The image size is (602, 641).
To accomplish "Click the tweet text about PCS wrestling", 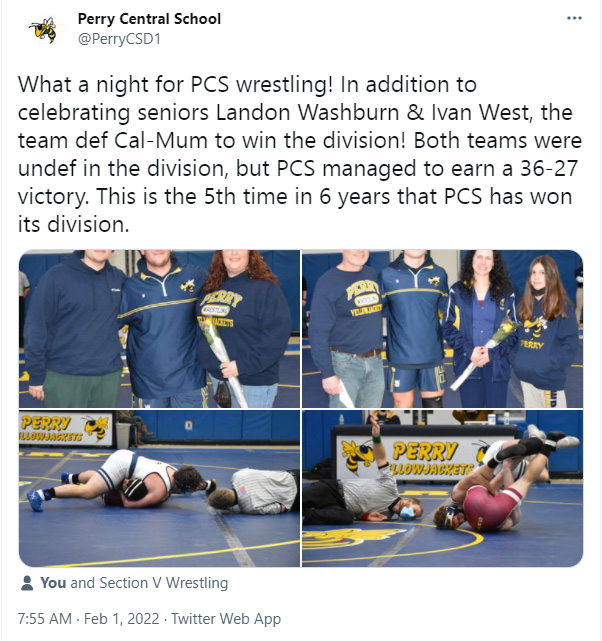I will 300,154.
